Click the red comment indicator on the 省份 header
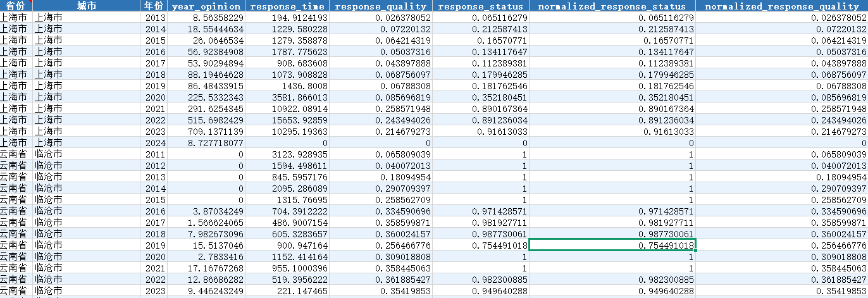 coord(29,2)
